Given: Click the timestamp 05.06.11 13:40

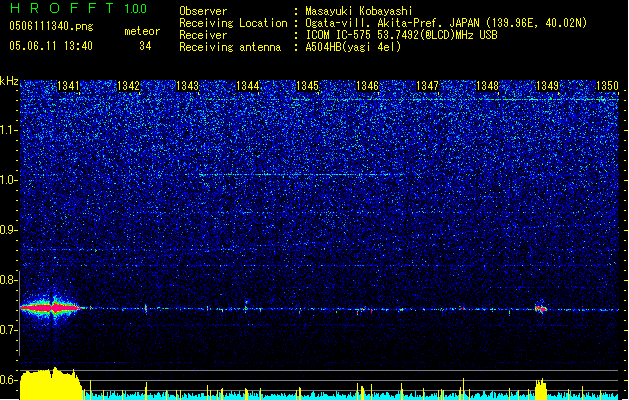Looking at the screenshot, I should [51, 46].
